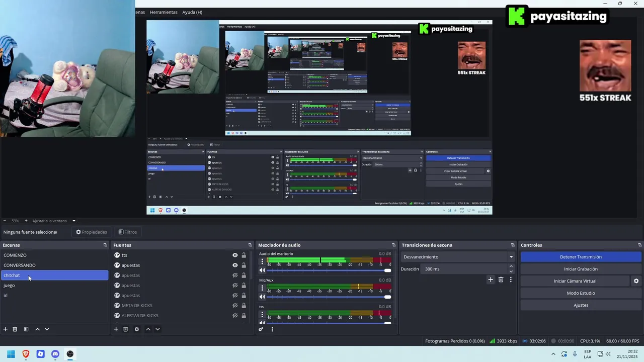Mute the Mic/Aux channel

coord(262,297)
